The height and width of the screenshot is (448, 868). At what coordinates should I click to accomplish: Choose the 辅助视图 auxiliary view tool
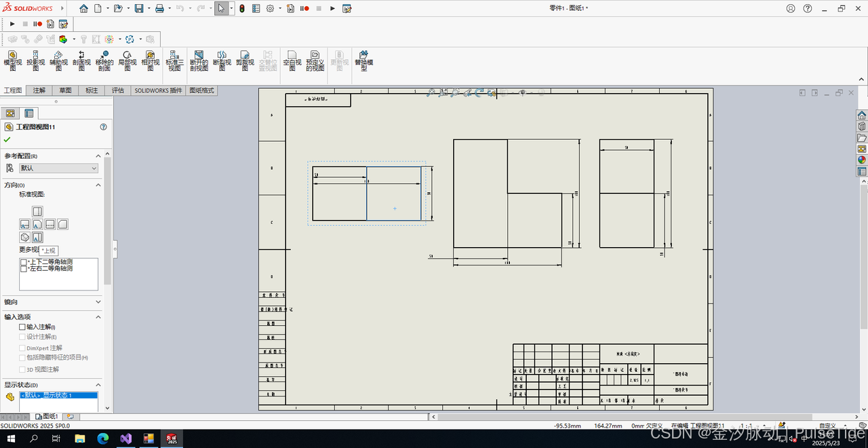click(58, 60)
